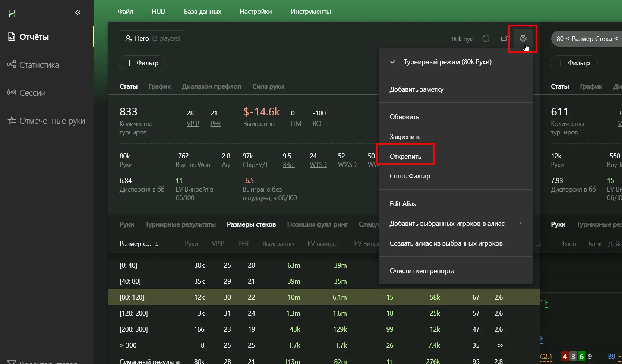Open Статистика section in sidebar
The width and height of the screenshot is (622, 364).
[x=39, y=65]
